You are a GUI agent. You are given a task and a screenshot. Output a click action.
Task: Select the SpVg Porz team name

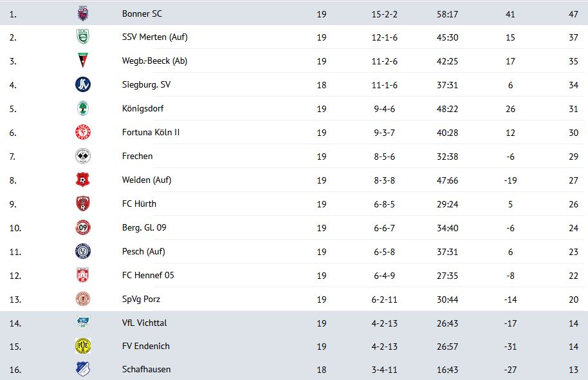click(141, 299)
